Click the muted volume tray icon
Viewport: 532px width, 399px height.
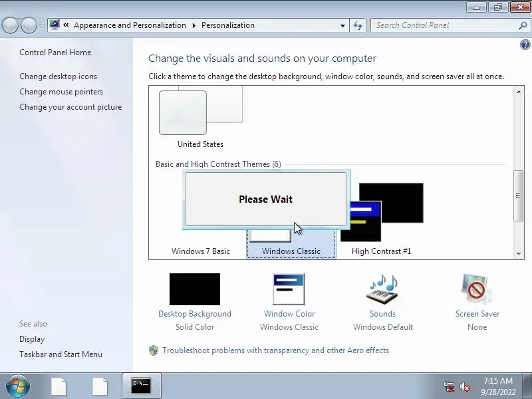point(465,386)
